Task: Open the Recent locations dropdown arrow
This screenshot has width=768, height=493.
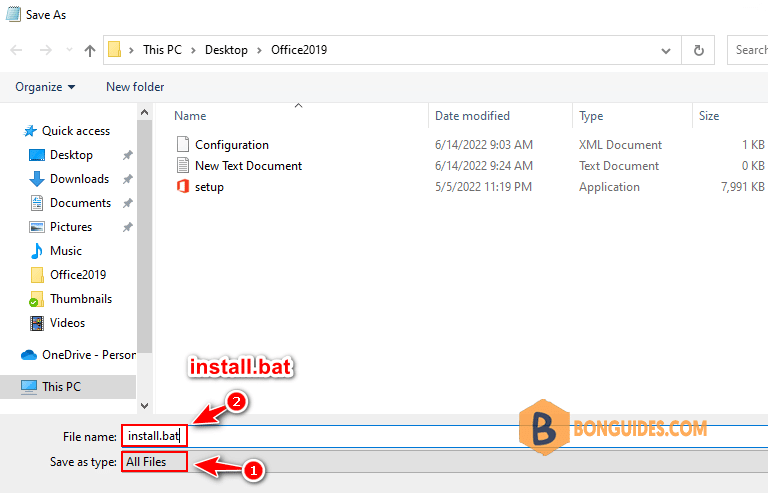Action: tap(68, 50)
